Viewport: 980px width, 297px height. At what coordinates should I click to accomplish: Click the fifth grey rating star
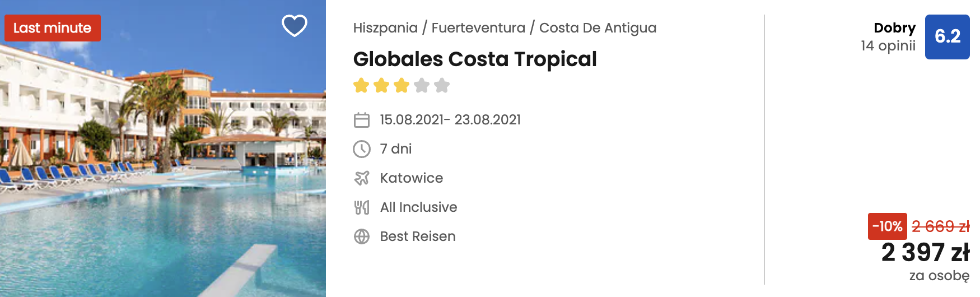click(x=442, y=85)
